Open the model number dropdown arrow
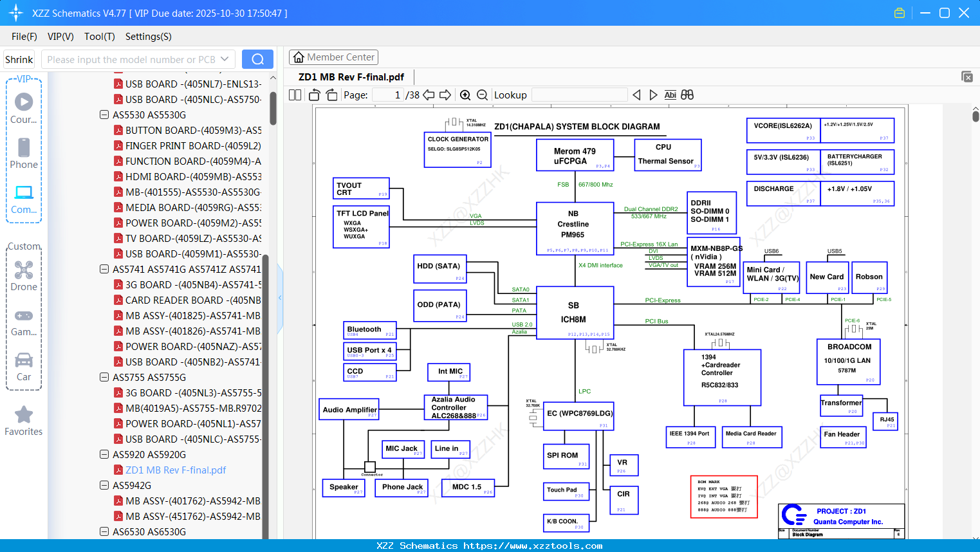 225,59
